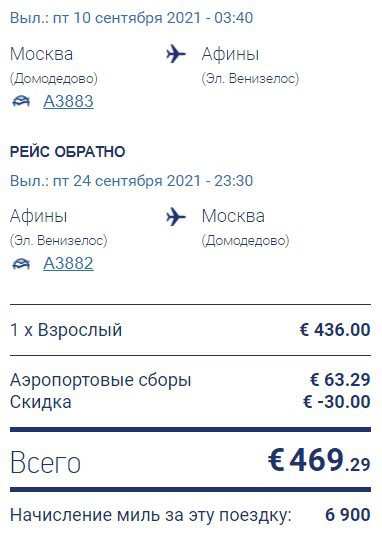This screenshot has width=382, height=537.
Task: Click Афины departure city on return flight
Action: point(38,216)
